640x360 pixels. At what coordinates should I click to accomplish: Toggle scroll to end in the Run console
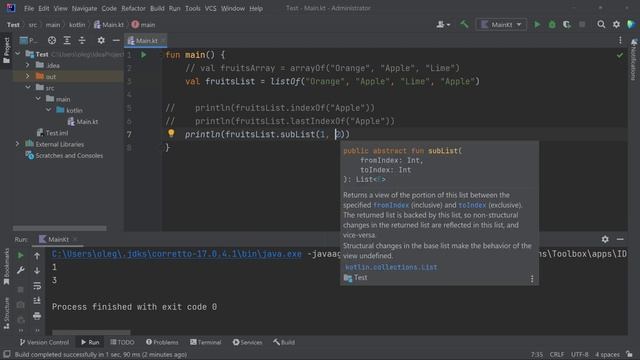coord(37,300)
